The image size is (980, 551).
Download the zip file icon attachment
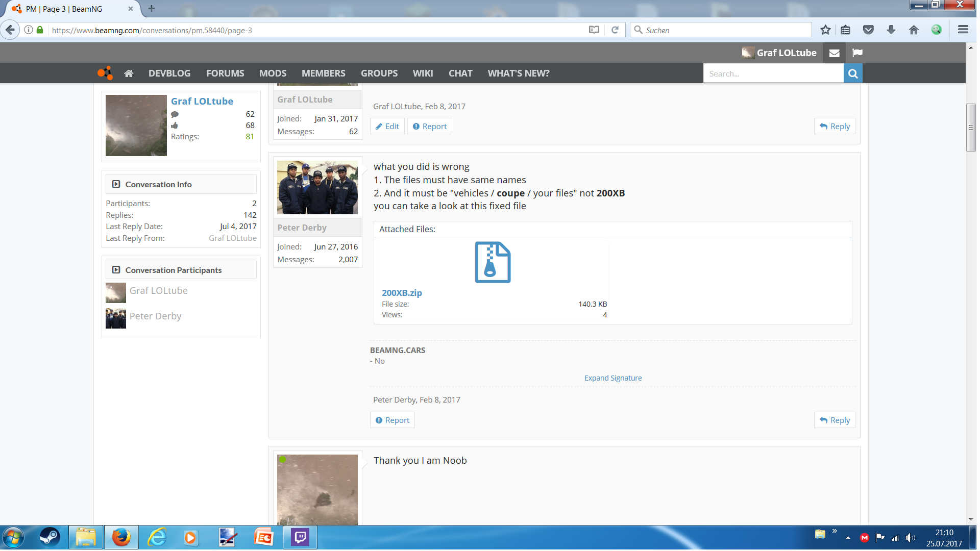493,262
